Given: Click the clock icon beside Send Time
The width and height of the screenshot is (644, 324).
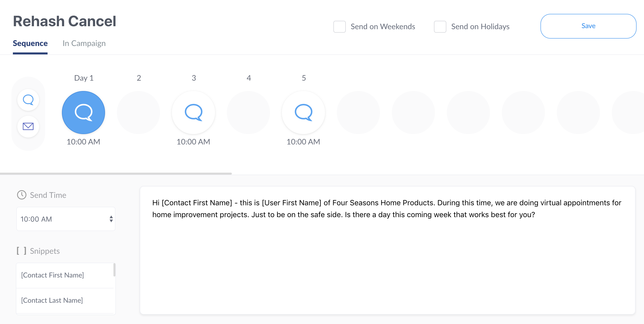Looking at the screenshot, I should [x=22, y=195].
